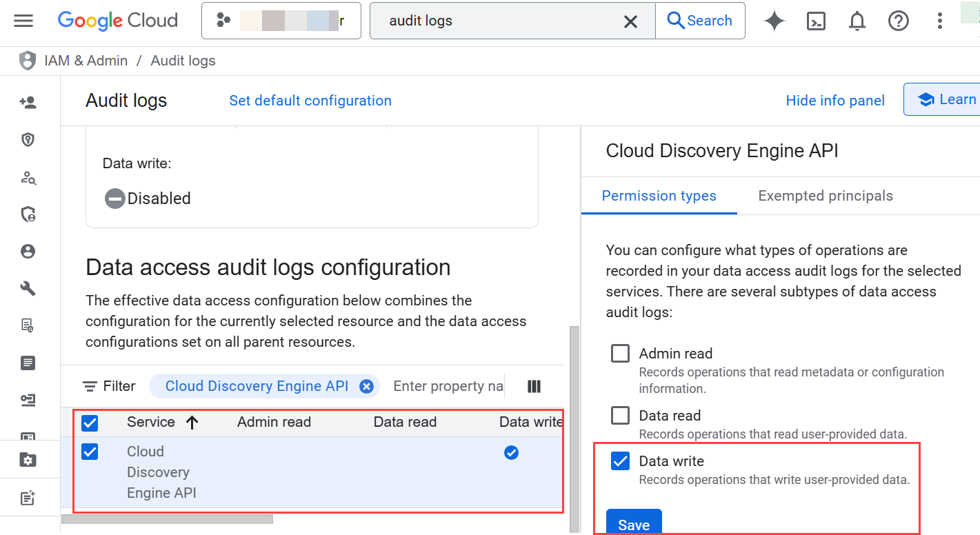980x535 pixels.
Task: Select the Permission types tab
Action: click(x=659, y=196)
